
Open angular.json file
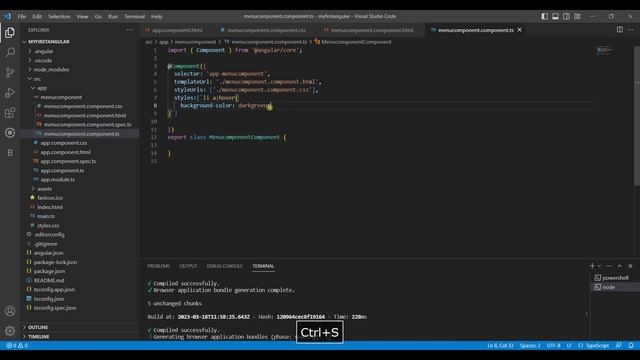click(48, 253)
